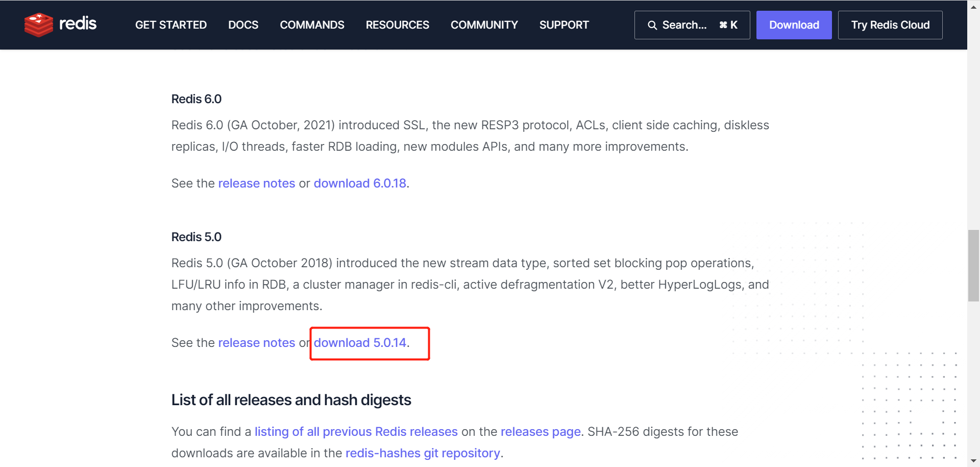Open the COMMUNITY menu
The image size is (980, 467).
point(484,25)
